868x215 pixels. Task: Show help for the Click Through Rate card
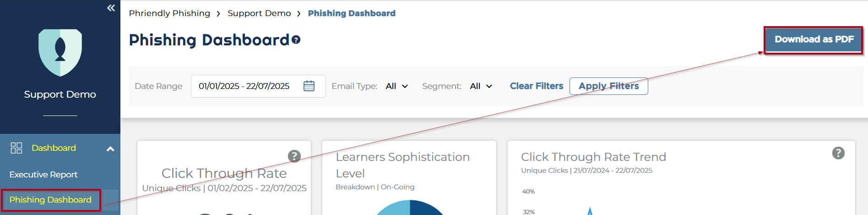[x=294, y=156]
